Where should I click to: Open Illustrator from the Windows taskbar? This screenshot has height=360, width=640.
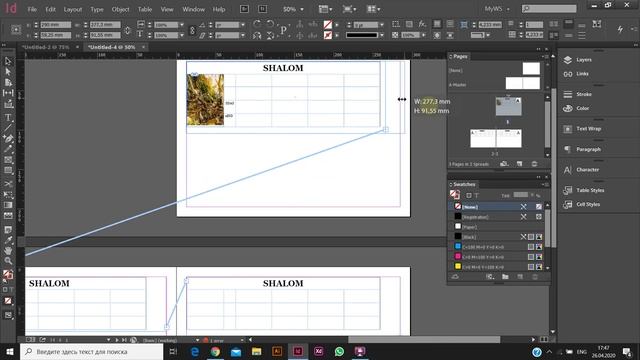pos(277,351)
